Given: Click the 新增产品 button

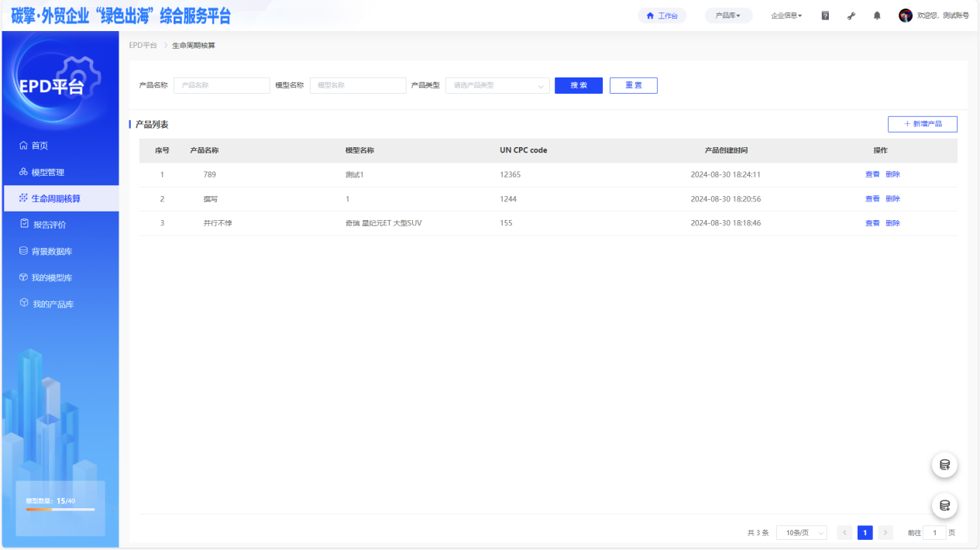Looking at the screenshot, I should [x=922, y=124].
